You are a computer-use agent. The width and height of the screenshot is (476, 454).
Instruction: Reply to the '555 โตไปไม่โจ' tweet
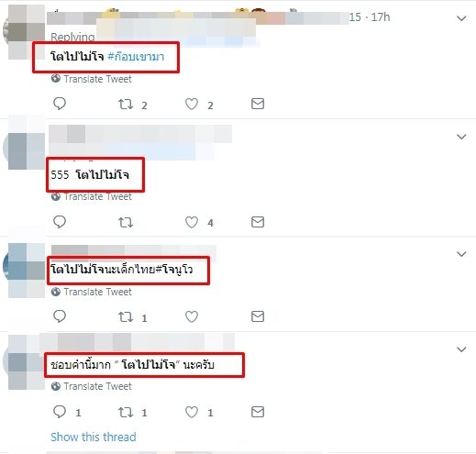tap(60, 222)
